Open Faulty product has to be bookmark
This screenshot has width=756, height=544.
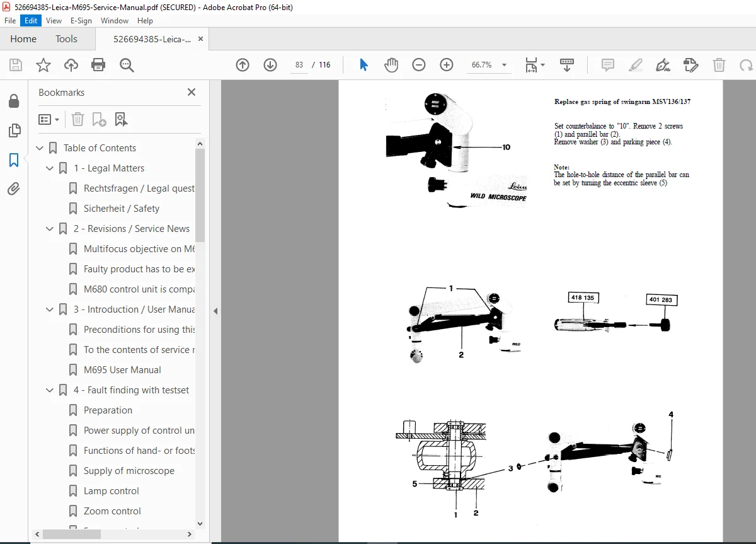tap(139, 269)
